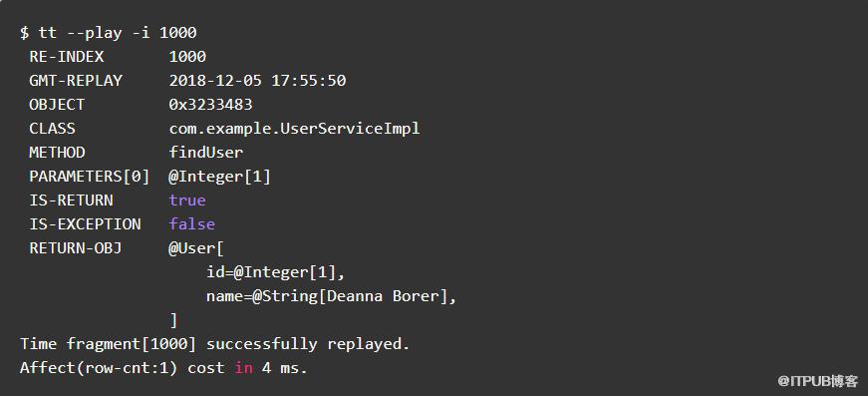The height and width of the screenshot is (396, 868).
Task: Click the id=@Integer[1] field line
Action: [276, 272]
